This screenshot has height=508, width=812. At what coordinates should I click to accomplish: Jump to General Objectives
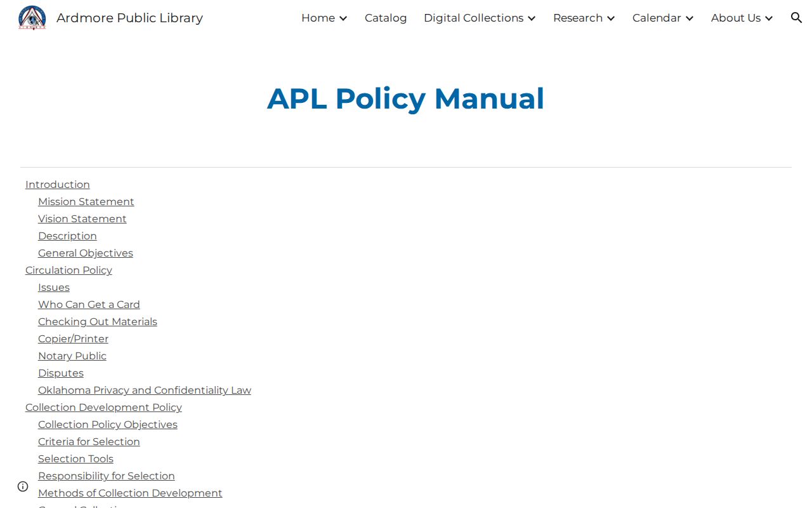pyautogui.click(x=86, y=253)
